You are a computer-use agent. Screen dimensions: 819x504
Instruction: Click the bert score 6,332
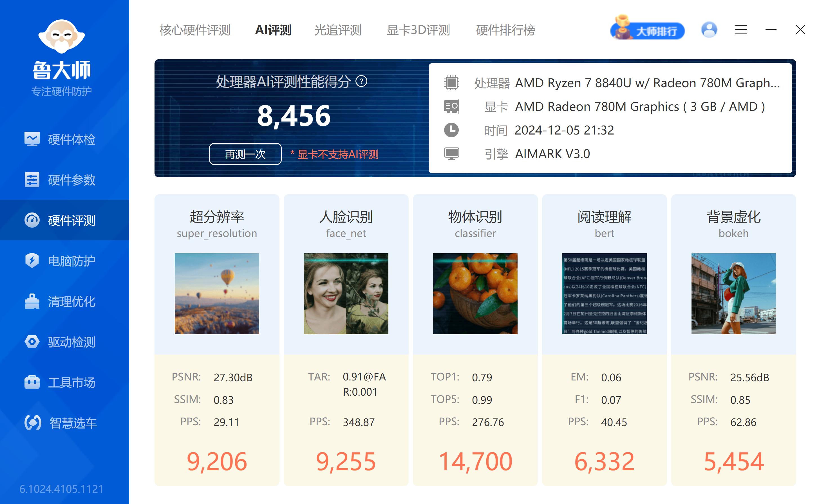point(604,462)
